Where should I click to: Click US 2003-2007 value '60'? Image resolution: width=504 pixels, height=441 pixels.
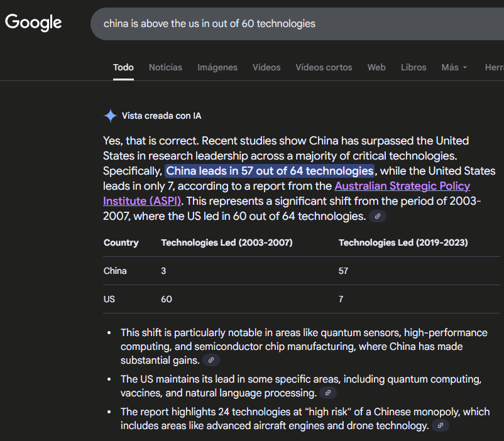167,299
